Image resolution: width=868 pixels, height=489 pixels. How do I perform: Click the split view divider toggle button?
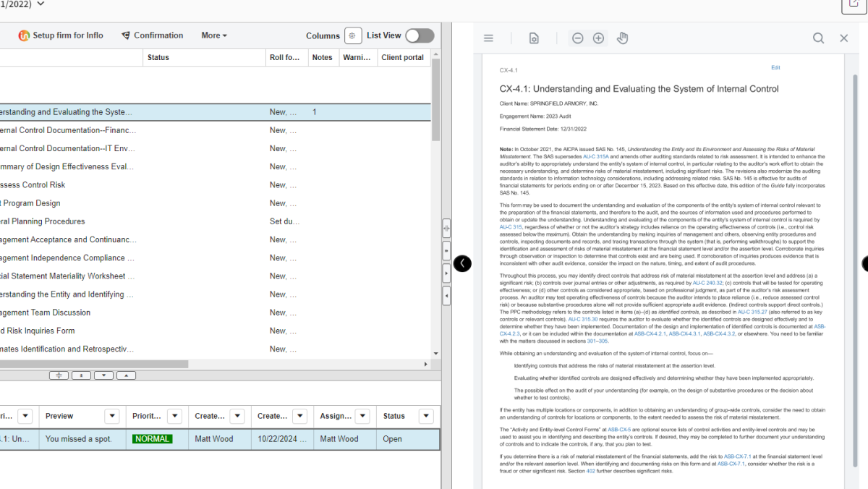click(446, 228)
